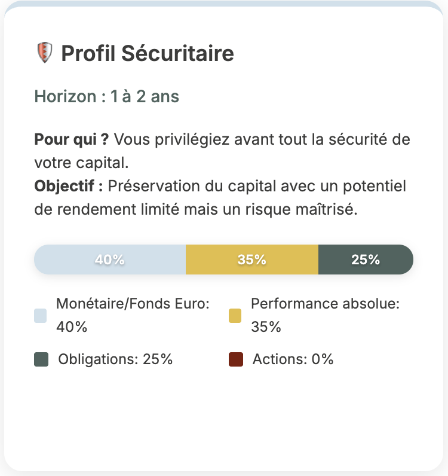Click the dark red Actions swatch
The width and height of the screenshot is (448, 476).
coord(236,359)
